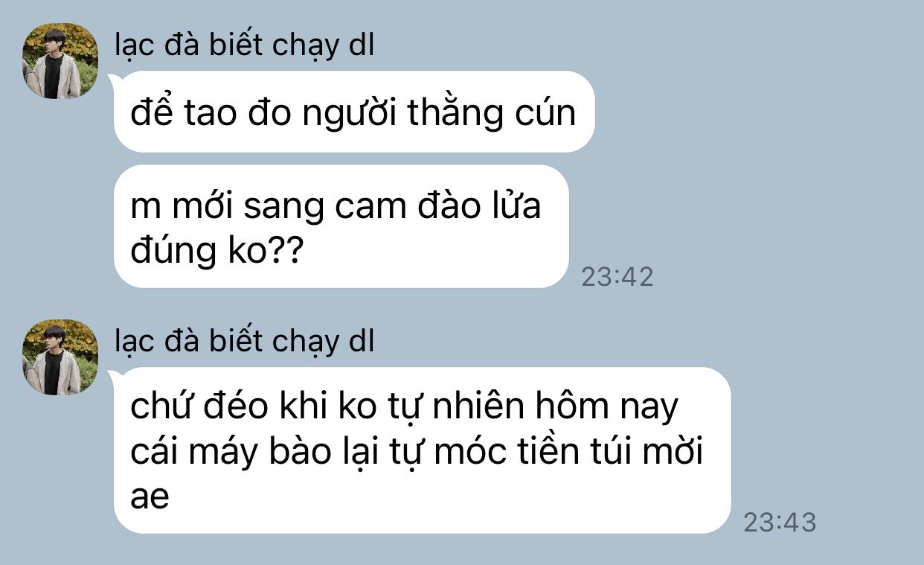Tap the "m mới sang cam đào lửa" bubble

(341, 226)
